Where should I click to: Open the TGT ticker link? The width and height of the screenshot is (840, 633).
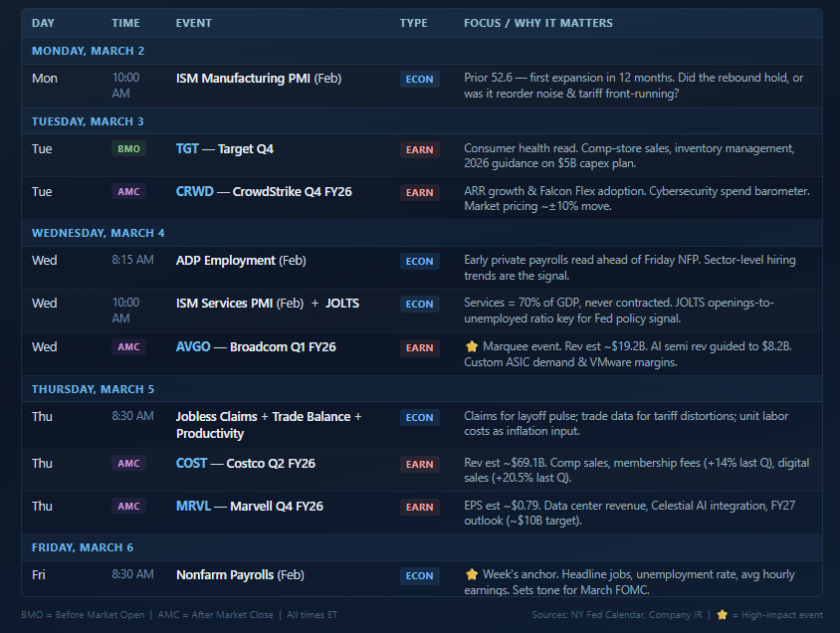point(187,149)
